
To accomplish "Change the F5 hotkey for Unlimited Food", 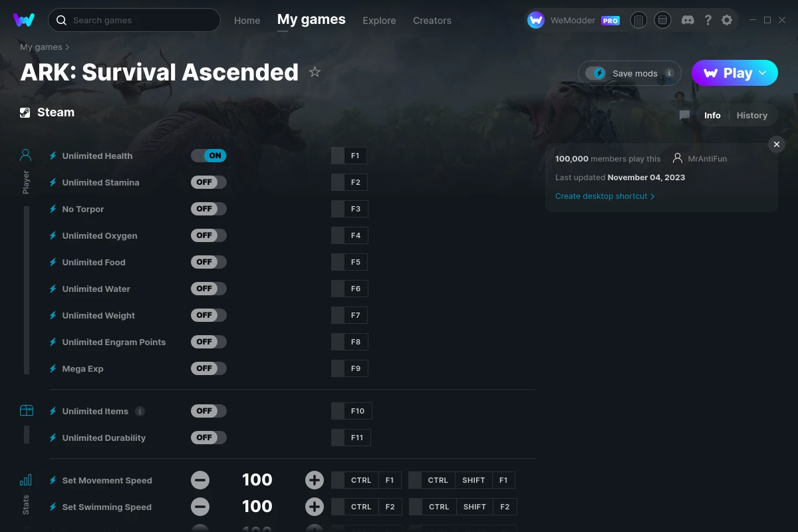I will tap(349, 262).
